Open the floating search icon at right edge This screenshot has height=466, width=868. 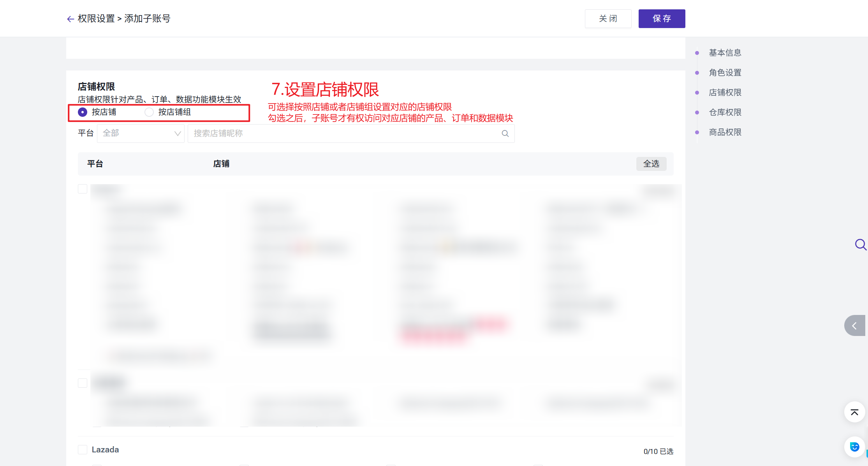coord(860,244)
